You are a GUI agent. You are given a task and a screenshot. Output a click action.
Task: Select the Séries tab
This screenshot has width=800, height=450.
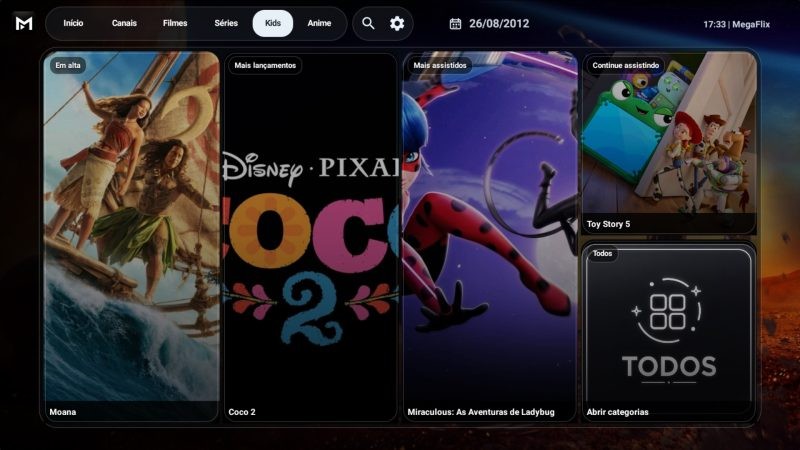click(226, 23)
